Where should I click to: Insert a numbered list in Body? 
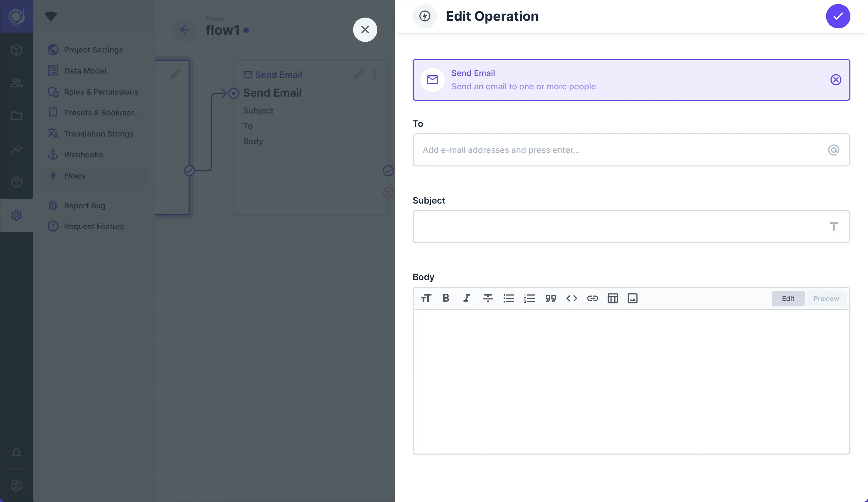[529, 298]
